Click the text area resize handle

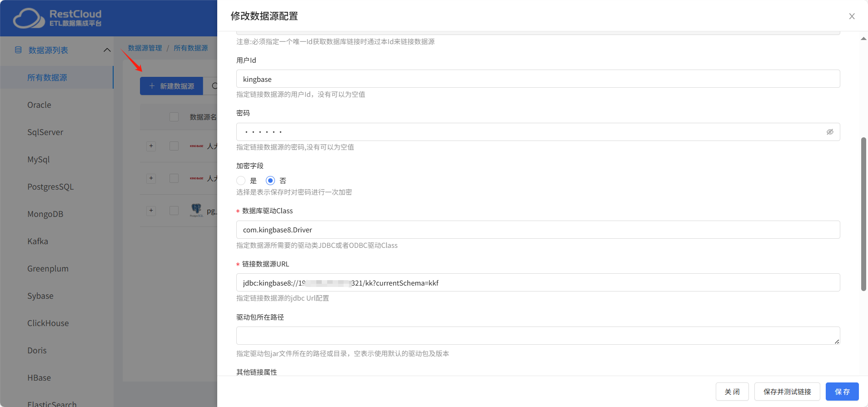pyautogui.click(x=837, y=342)
